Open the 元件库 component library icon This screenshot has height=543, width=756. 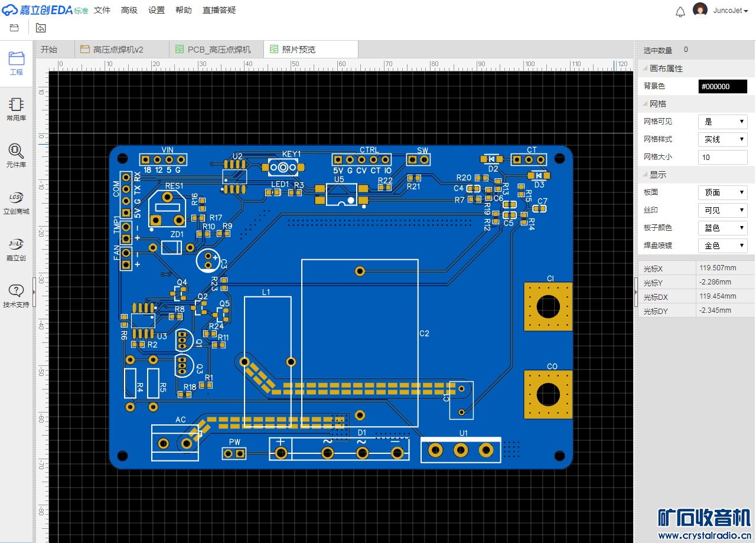click(x=17, y=155)
